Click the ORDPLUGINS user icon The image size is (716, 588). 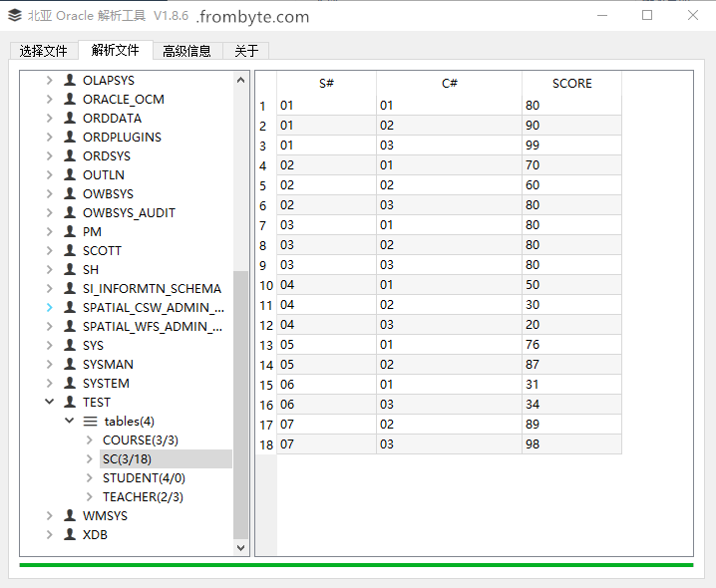tap(70, 137)
